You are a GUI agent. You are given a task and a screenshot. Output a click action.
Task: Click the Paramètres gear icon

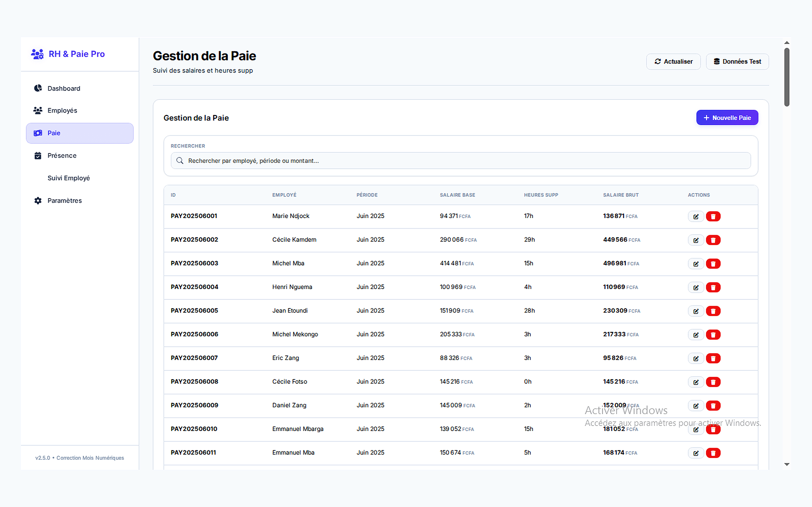point(38,200)
